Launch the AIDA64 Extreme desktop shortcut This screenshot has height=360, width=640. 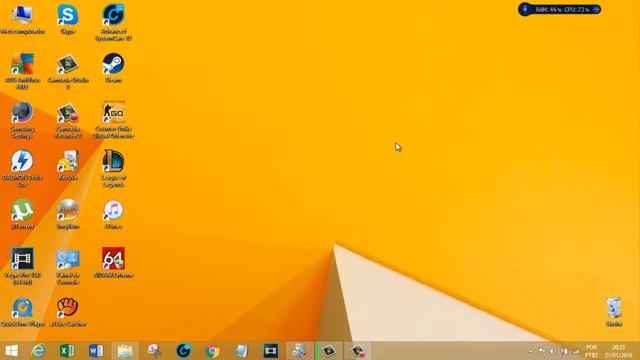113,263
